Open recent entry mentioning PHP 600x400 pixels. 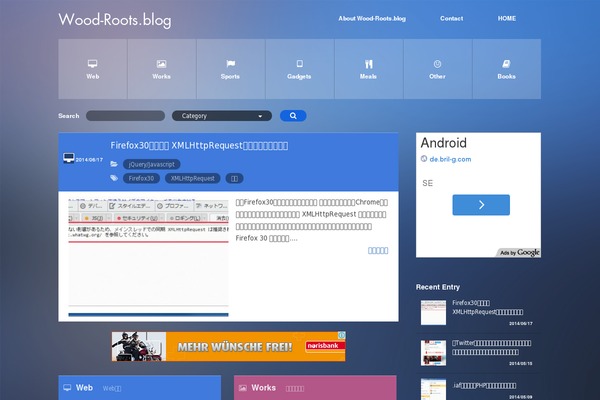484,385
